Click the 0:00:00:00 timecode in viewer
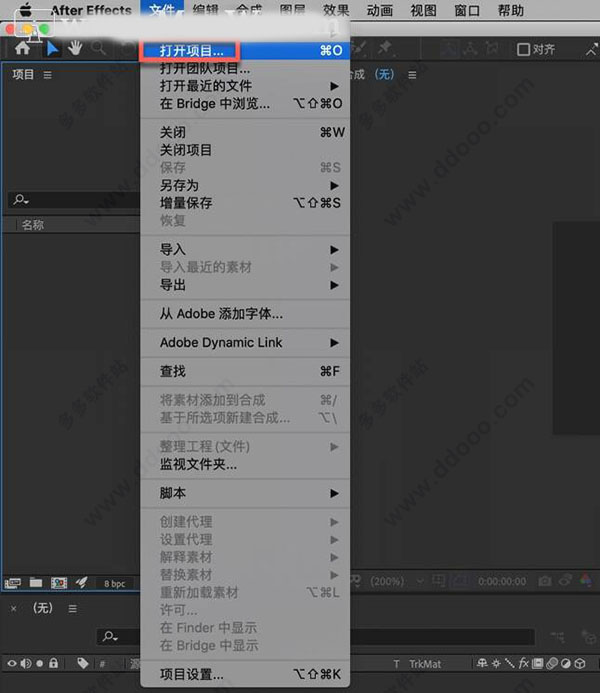 502,581
